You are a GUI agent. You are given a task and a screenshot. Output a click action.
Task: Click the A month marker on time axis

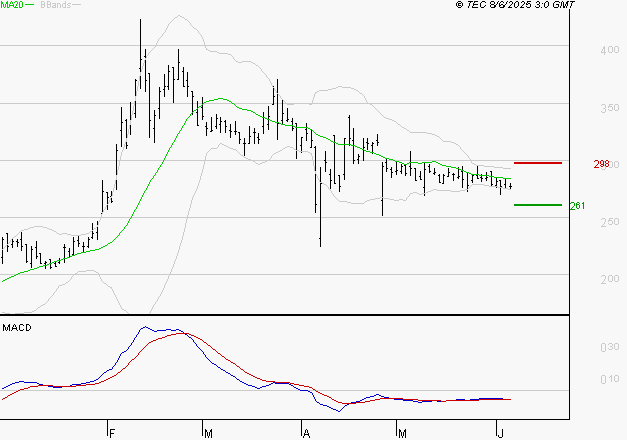click(x=306, y=434)
